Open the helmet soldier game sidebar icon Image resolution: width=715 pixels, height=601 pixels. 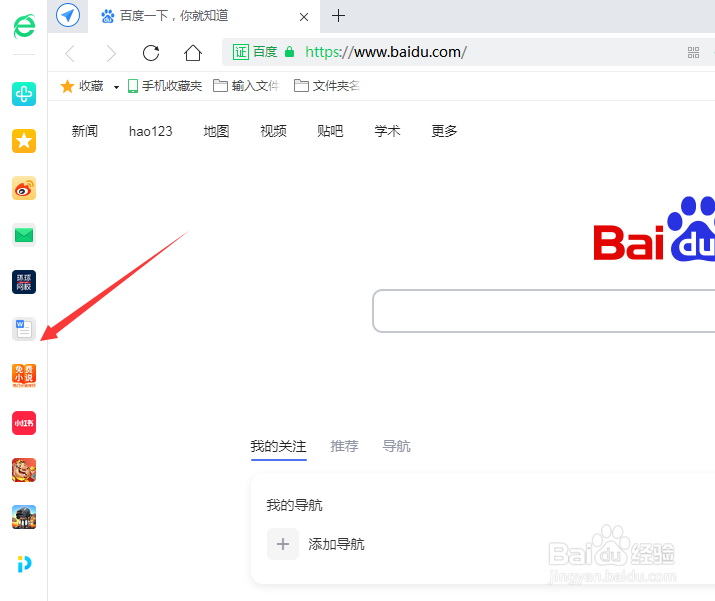point(24,517)
